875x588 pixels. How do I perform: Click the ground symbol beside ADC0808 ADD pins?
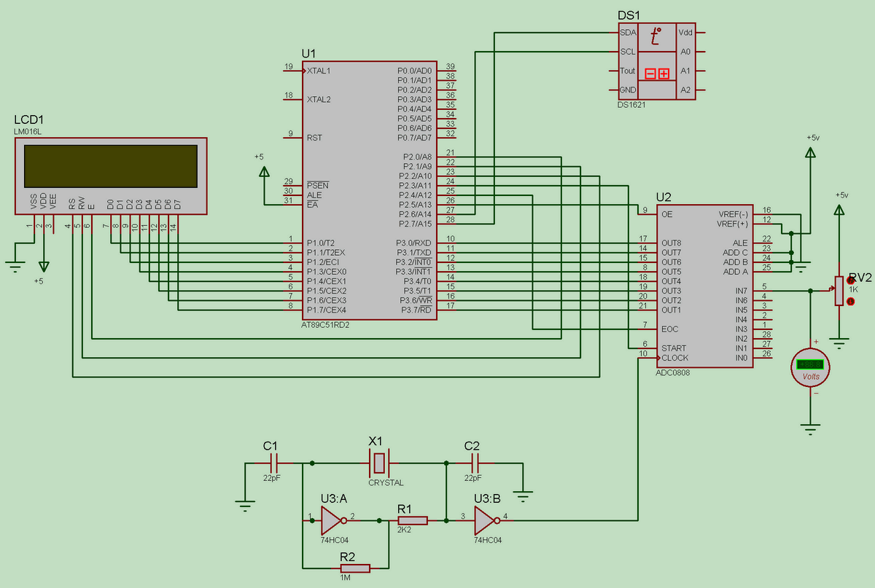[801, 268]
